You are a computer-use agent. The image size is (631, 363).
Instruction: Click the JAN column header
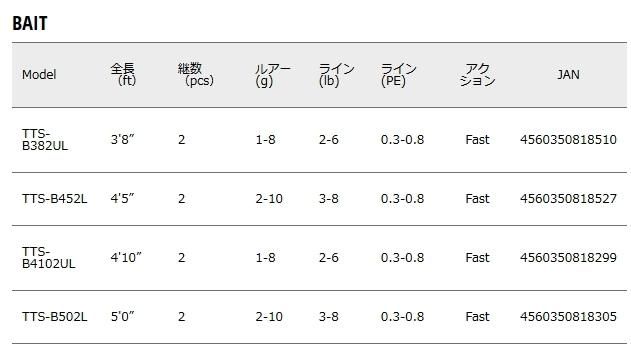[568, 74]
